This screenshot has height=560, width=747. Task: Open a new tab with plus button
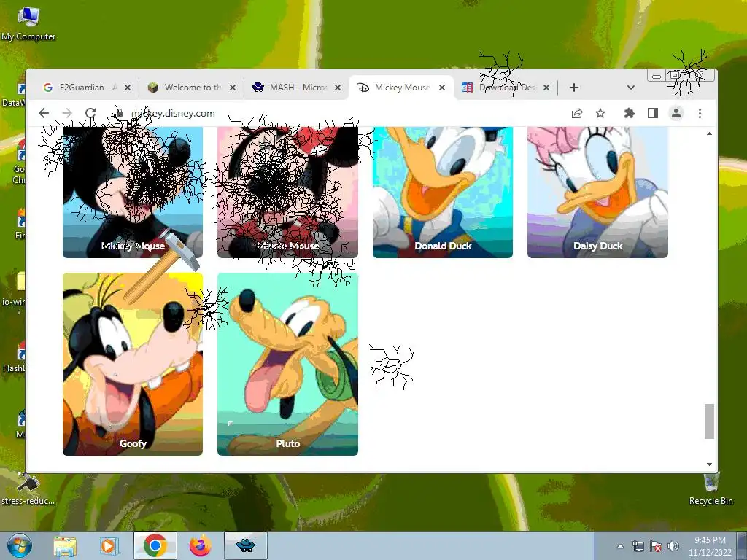click(x=574, y=87)
